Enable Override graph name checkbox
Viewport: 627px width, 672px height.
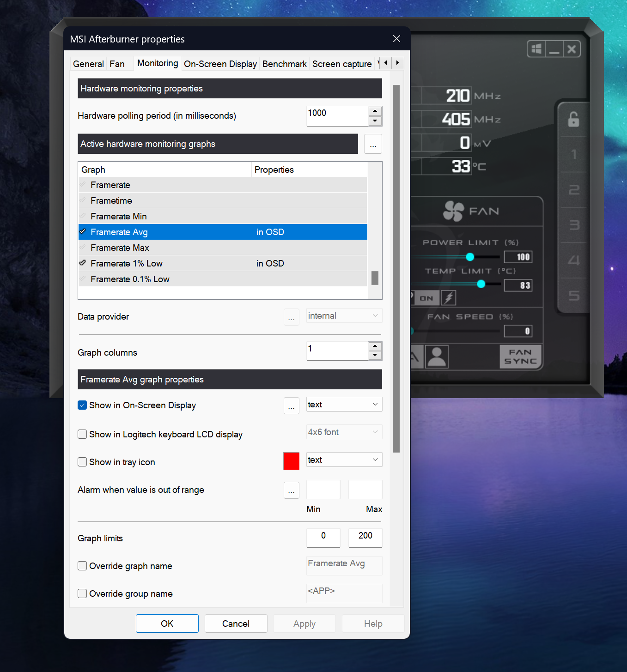(x=82, y=566)
